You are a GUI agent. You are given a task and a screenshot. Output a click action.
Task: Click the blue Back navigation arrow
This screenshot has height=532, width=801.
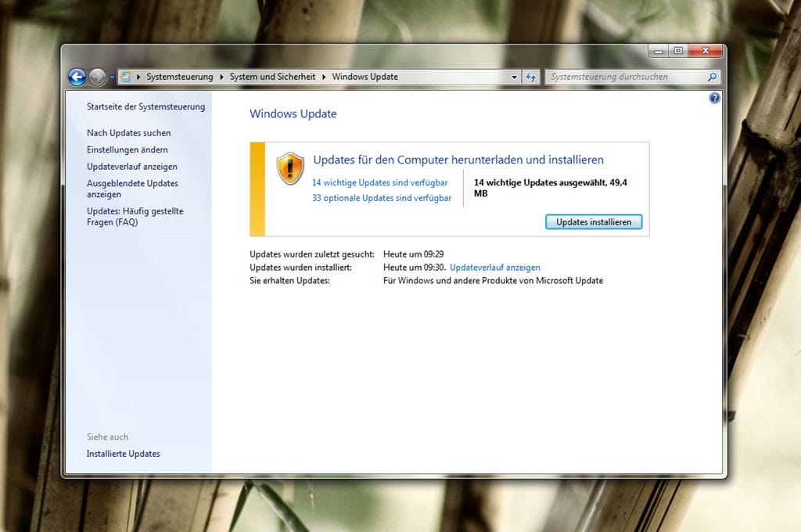pyautogui.click(x=77, y=77)
